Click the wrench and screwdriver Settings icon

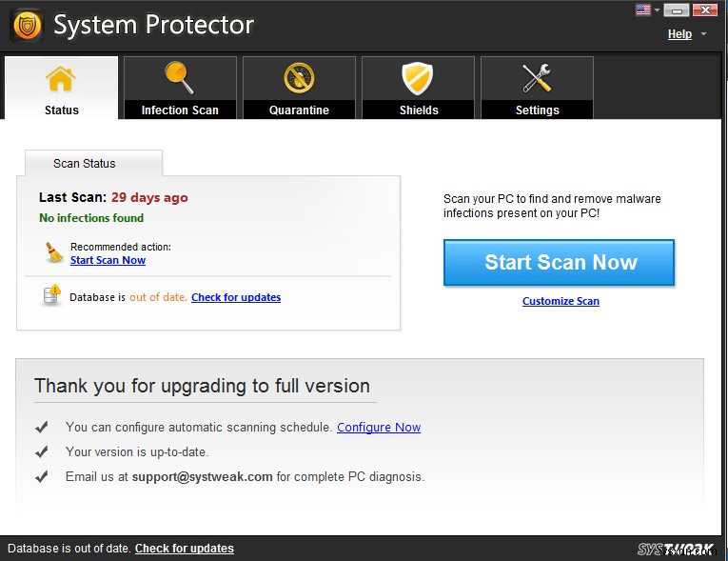click(537, 77)
